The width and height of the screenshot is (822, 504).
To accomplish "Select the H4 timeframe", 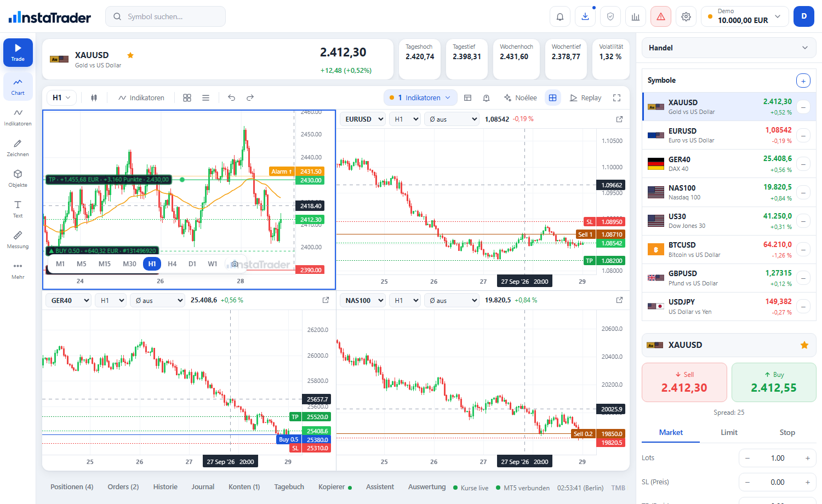I will coord(172,264).
